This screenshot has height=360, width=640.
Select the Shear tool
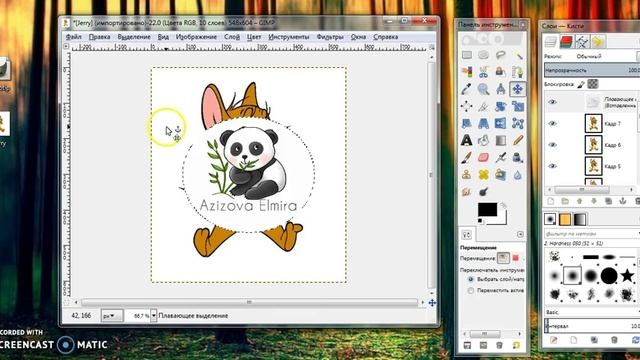467,123
